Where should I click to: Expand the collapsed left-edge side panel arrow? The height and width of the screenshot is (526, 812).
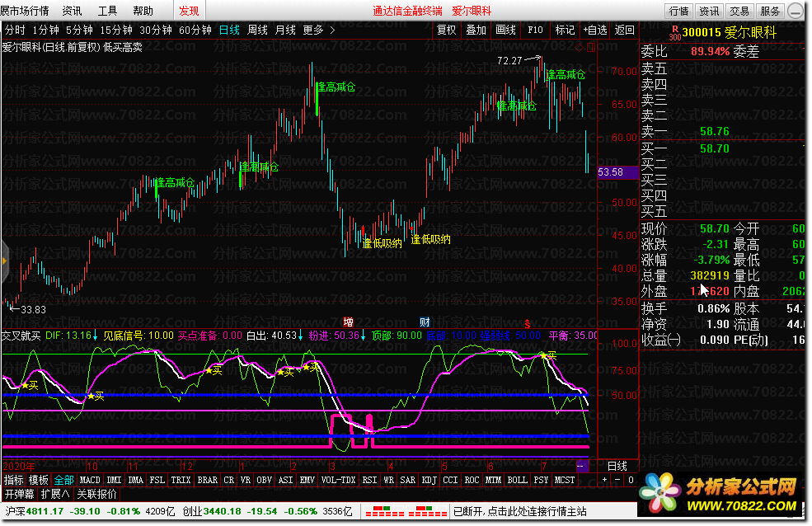coord(4,261)
